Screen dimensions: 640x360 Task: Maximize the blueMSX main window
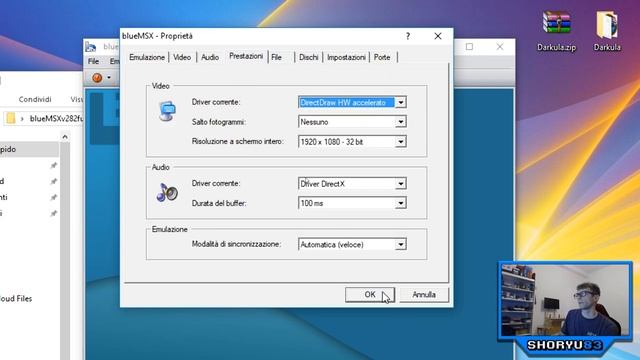(469, 47)
